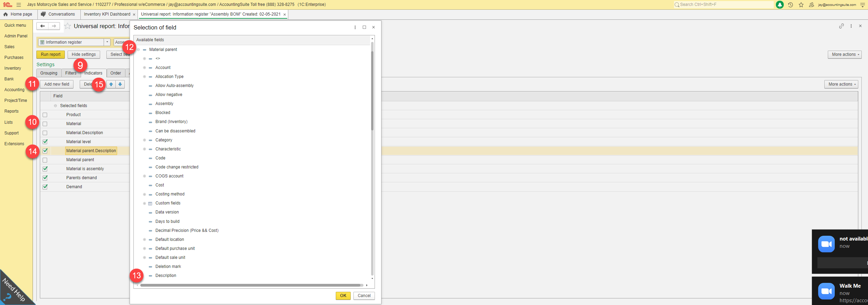868x305 pixels.
Task: Toggle the Material field checkbox
Action: click(45, 124)
